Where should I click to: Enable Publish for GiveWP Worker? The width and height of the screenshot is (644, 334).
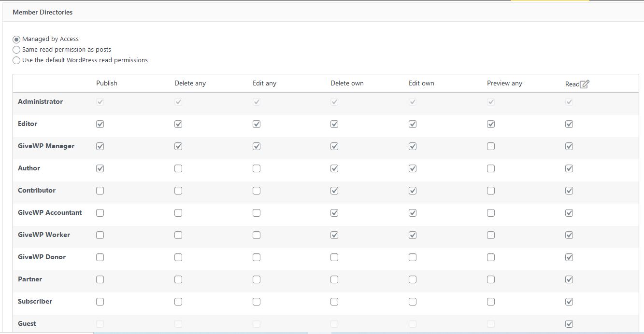point(100,235)
